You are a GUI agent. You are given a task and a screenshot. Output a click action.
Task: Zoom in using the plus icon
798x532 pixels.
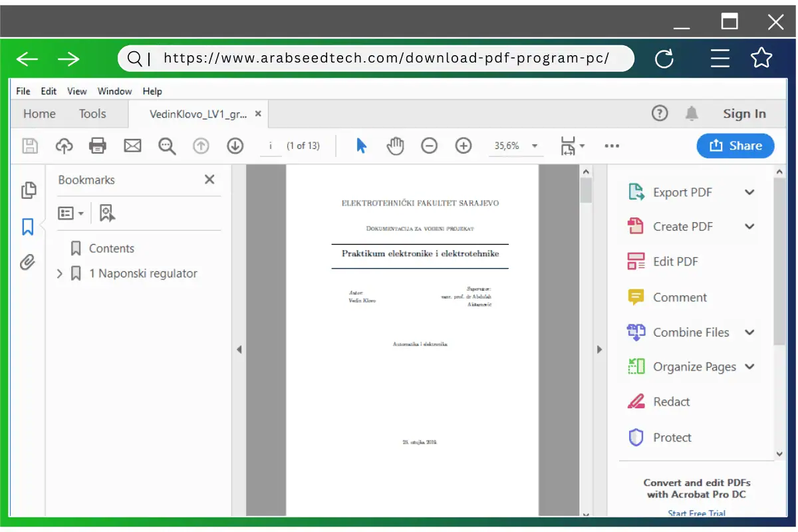click(463, 145)
